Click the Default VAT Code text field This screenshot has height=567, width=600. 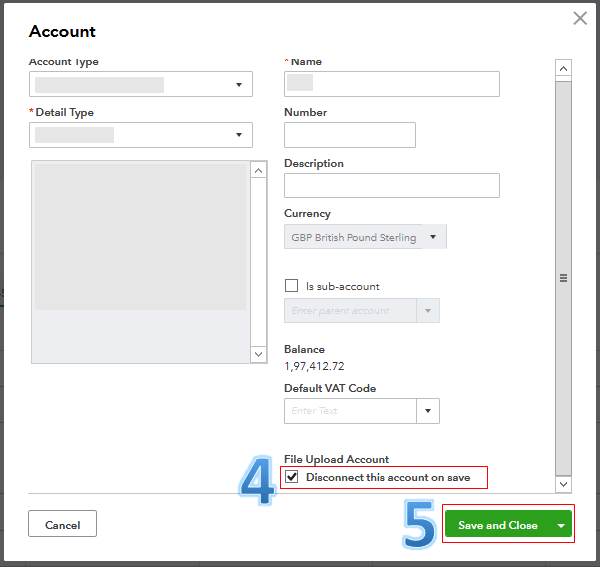[350, 411]
